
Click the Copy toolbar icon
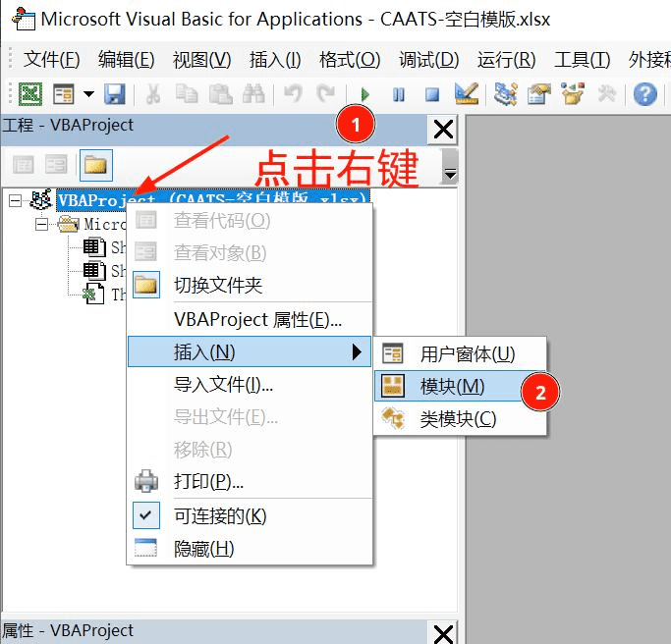[187, 93]
